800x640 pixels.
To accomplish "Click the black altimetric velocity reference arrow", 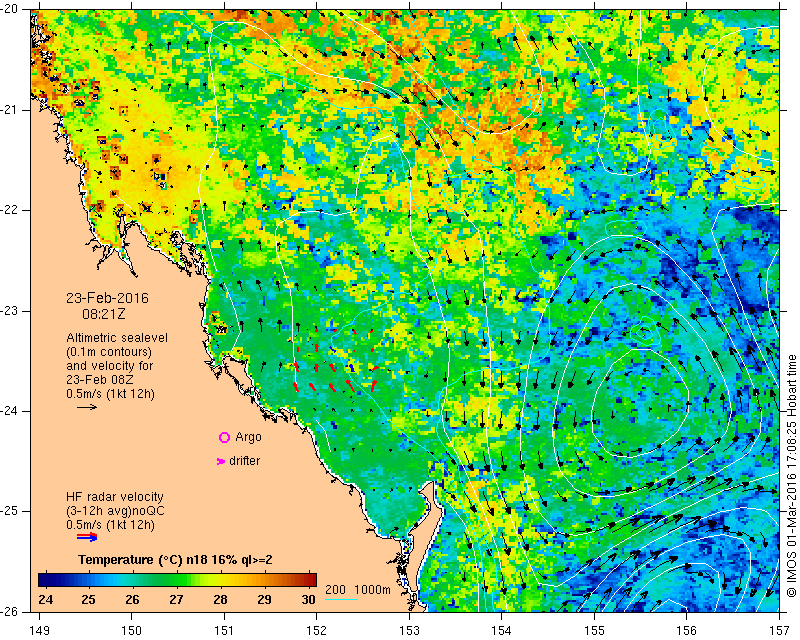I will (87, 407).
